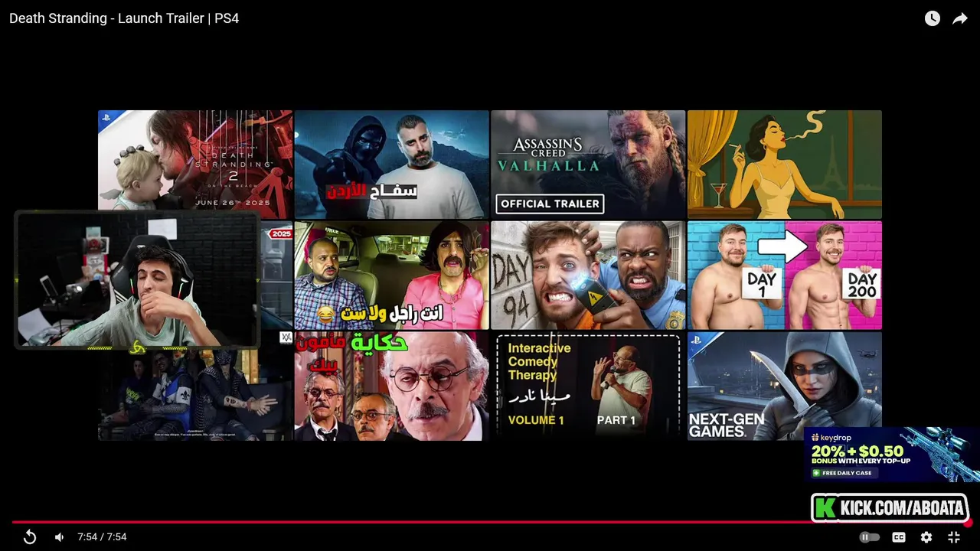Open the smoking woman illustration video thumbnail
The height and width of the screenshot is (551, 980).
click(x=785, y=165)
